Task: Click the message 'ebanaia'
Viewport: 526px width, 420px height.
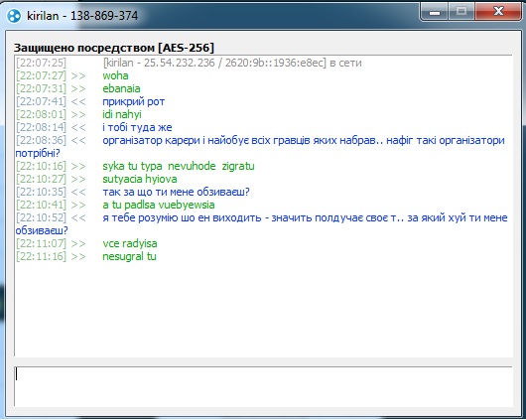Action: [121, 88]
